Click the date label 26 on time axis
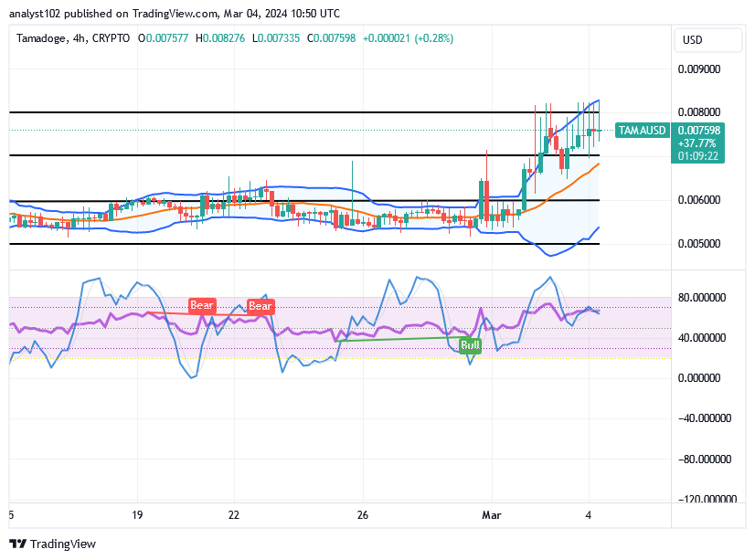Viewport: 755px width, 560px height. click(x=363, y=514)
